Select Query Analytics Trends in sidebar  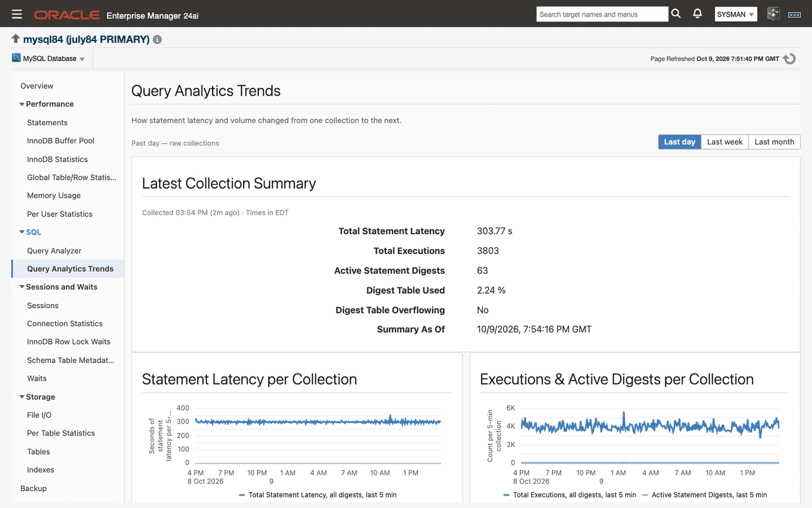pos(70,269)
